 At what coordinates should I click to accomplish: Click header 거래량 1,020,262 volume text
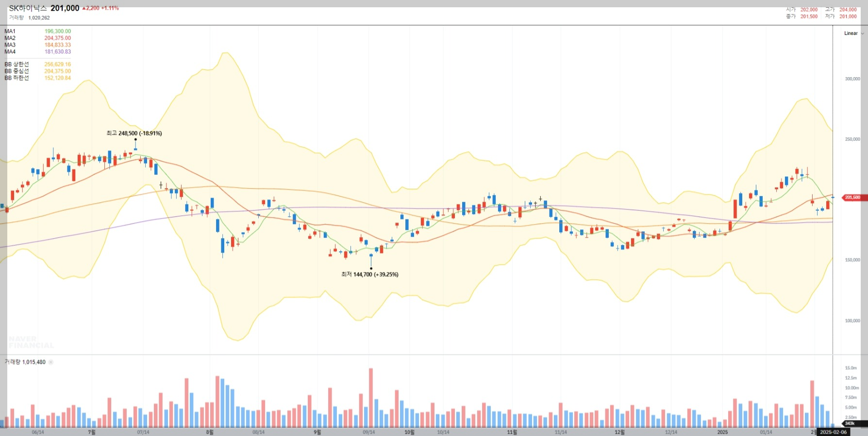coord(29,18)
